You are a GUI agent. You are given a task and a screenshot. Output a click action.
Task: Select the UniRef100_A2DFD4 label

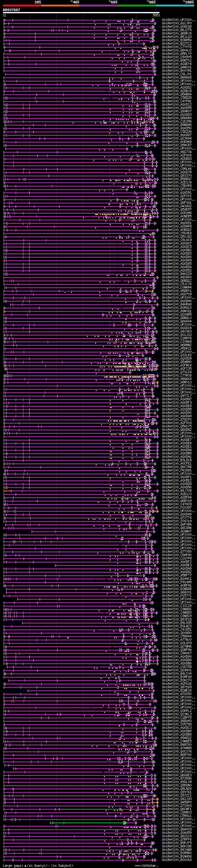[177, 497]
